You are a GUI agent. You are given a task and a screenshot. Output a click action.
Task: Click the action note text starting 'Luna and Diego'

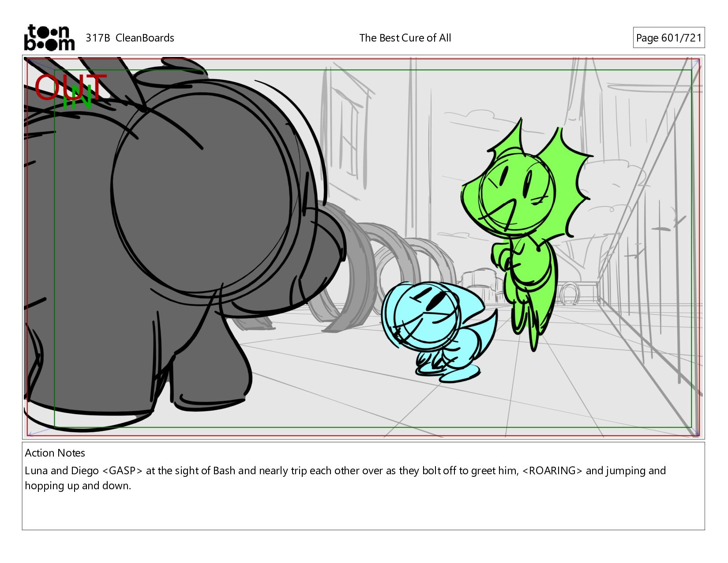pyautogui.click(x=345, y=478)
